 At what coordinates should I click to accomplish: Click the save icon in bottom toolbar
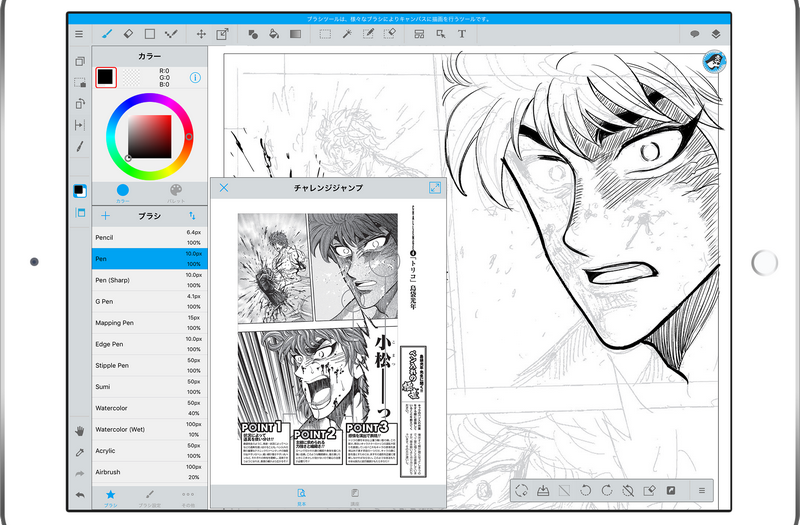tap(543, 491)
